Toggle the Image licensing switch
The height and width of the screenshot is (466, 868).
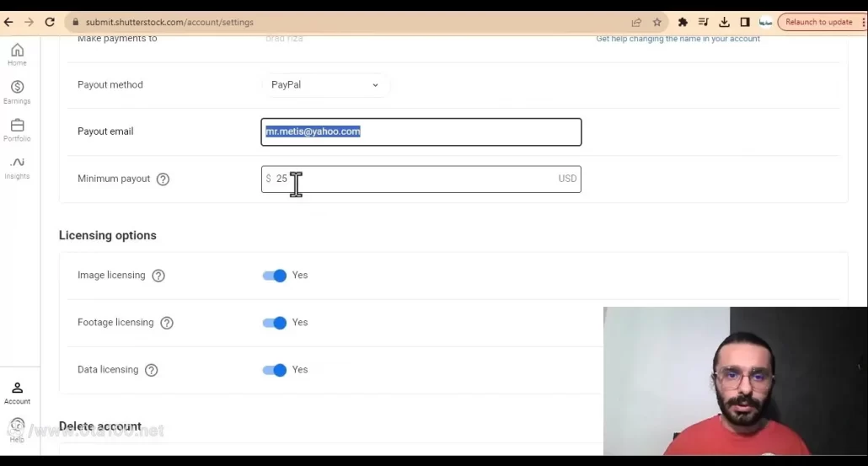coord(275,276)
